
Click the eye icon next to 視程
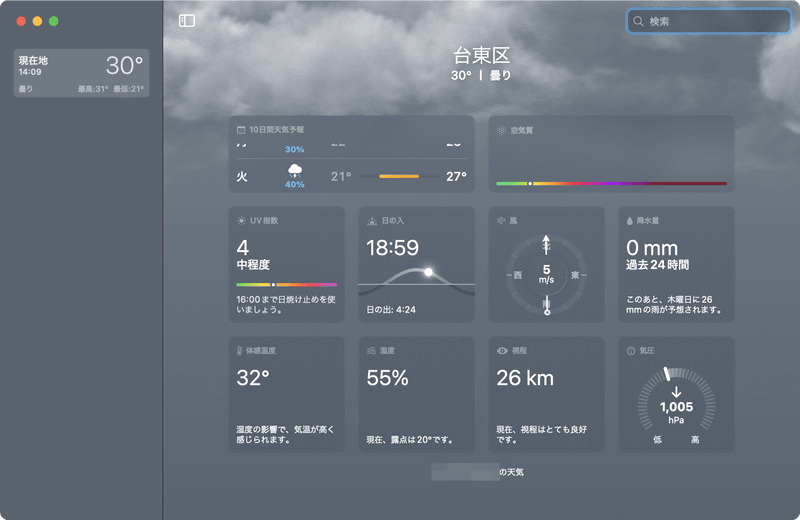[502, 351]
